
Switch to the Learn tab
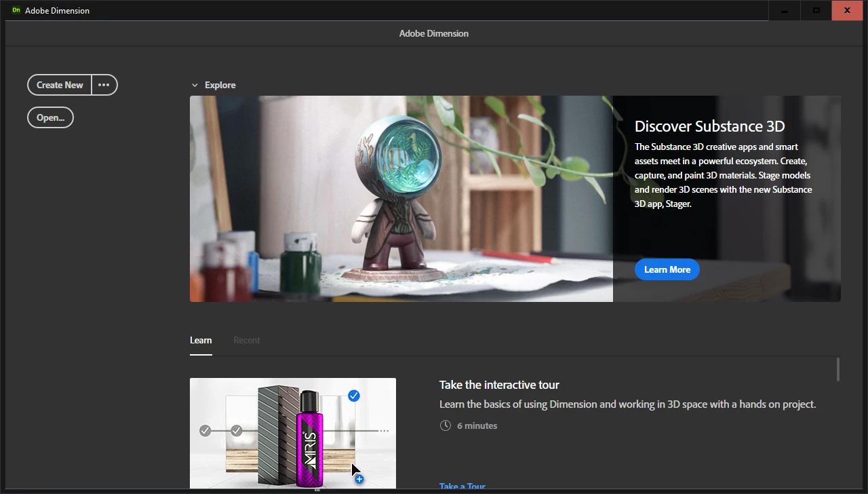201,340
